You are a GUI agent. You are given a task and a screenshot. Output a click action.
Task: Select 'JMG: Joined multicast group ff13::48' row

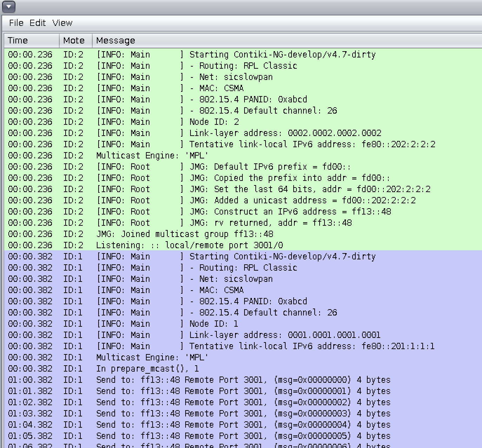[x=243, y=234]
